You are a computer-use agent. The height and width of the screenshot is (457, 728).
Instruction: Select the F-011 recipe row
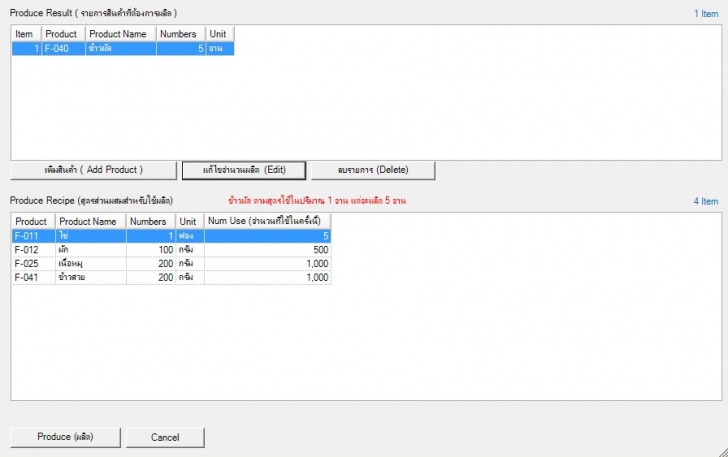[x=171, y=236]
